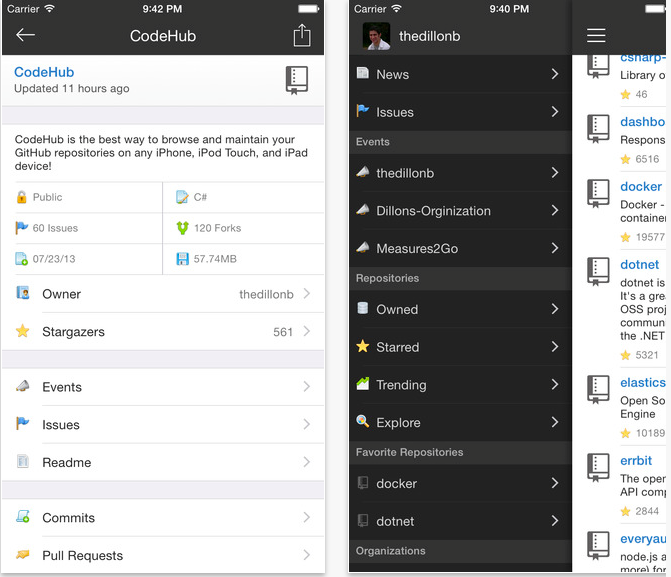Tap the Pull Requests icon

[x=23, y=554]
